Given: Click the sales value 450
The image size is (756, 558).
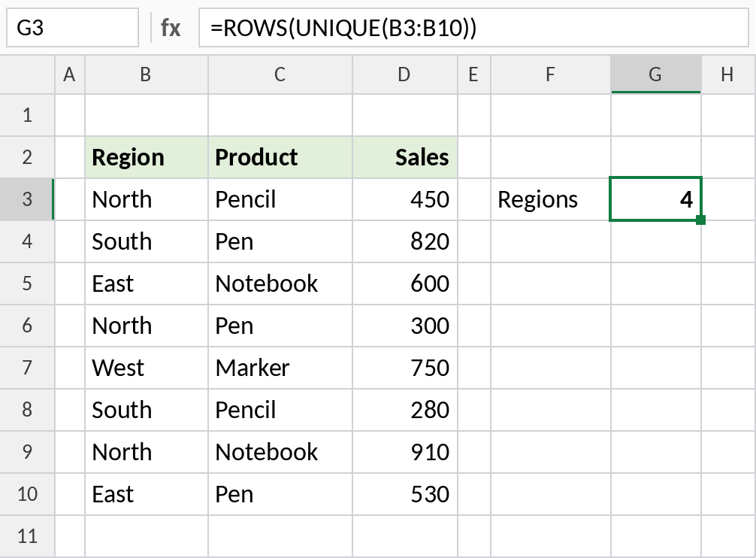Looking at the screenshot, I should pyautogui.click(x=405, y=199).
